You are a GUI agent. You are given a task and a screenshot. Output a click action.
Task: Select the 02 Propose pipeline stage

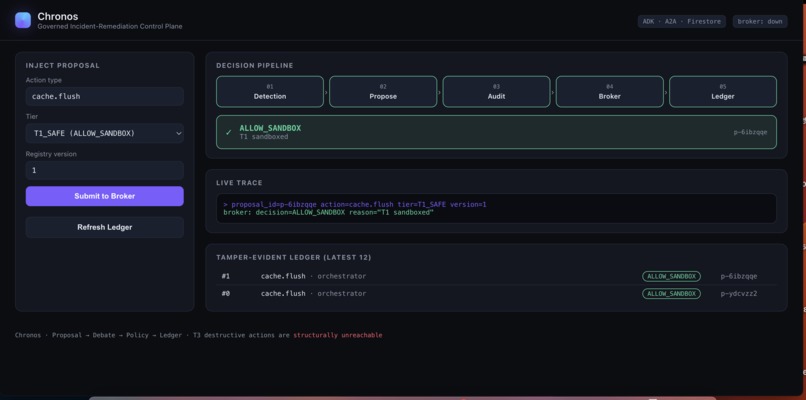383,92
